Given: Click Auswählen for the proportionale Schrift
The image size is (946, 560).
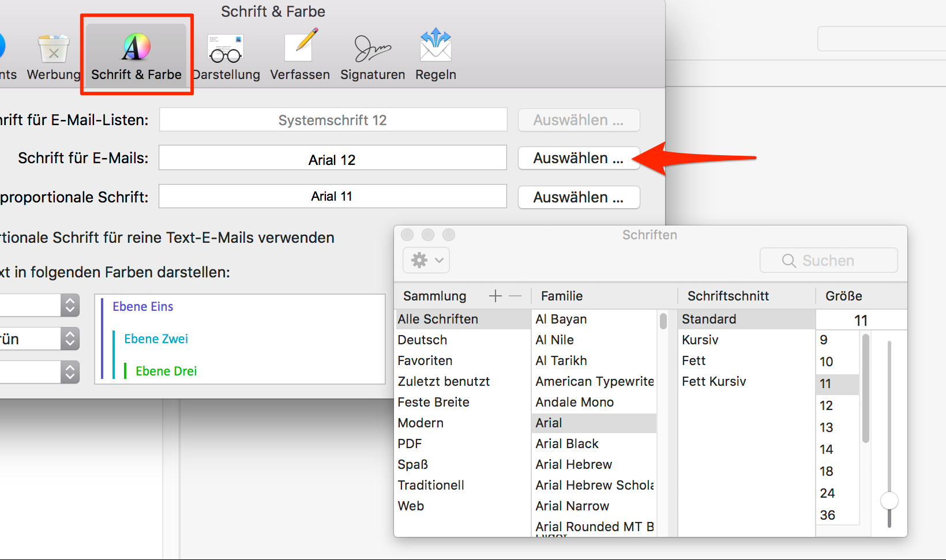Looking at the screenshot, I should [x=579, y=197].
